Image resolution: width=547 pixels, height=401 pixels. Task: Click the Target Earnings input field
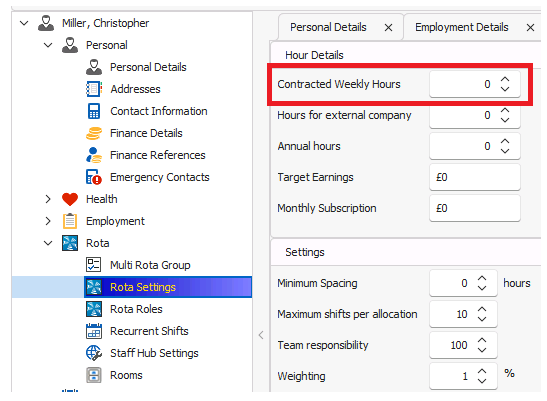coord(475,177)
